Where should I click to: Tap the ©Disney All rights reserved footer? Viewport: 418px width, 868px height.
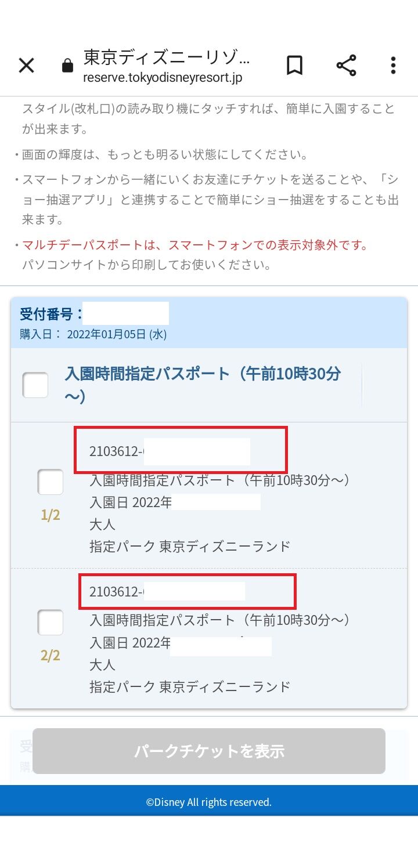(x=209, y=802)
